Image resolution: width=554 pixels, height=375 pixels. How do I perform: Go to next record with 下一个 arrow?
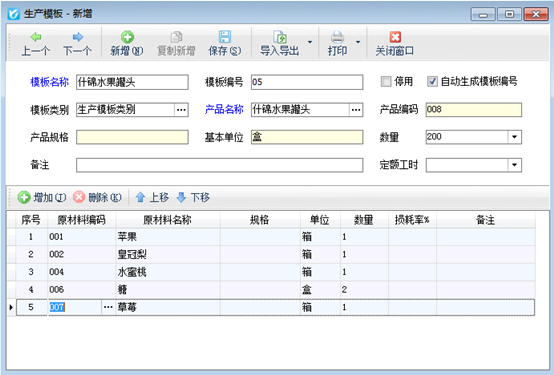tap(77, 37)
